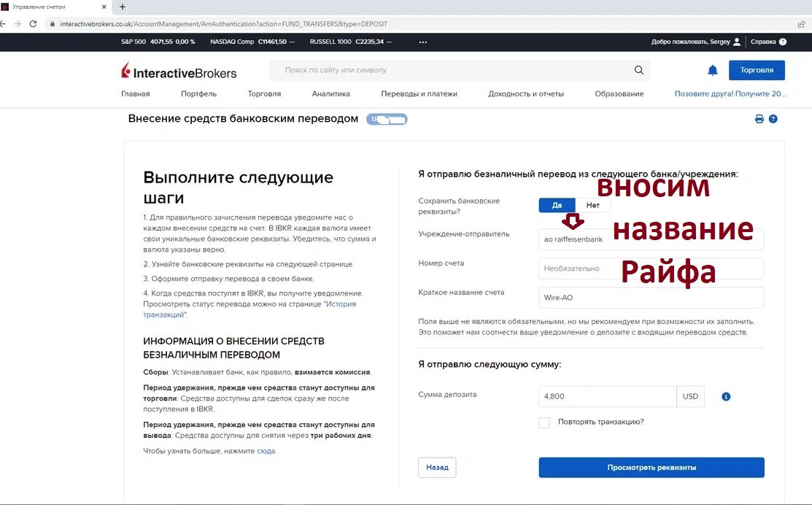The width and height of the screenshot is (812, 505).
Task: Click the site lock icon in address bar
Action: [x=52, y=24]
